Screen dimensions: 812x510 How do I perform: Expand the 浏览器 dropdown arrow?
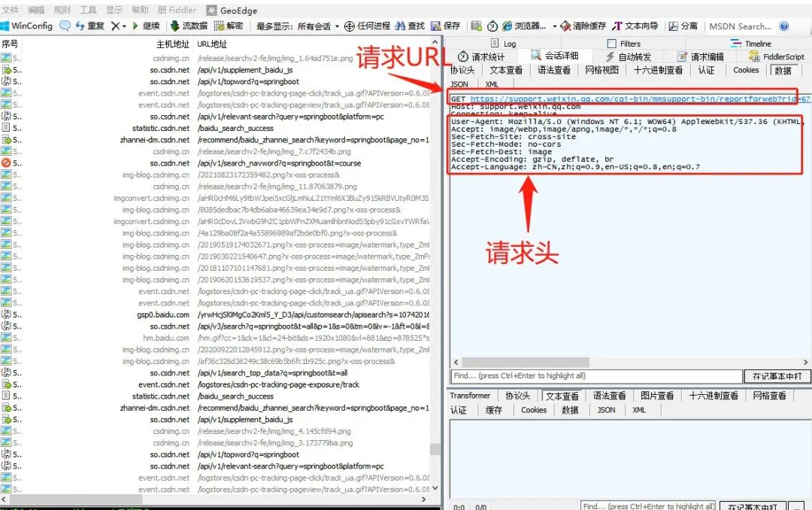[555, 26]
